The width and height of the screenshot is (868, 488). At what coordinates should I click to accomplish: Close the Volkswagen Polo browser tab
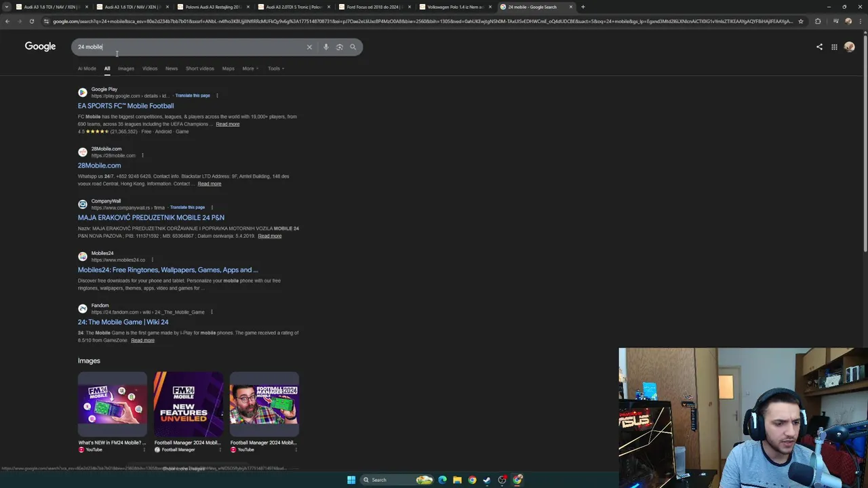pyautogui.click(x=490, y=7)
